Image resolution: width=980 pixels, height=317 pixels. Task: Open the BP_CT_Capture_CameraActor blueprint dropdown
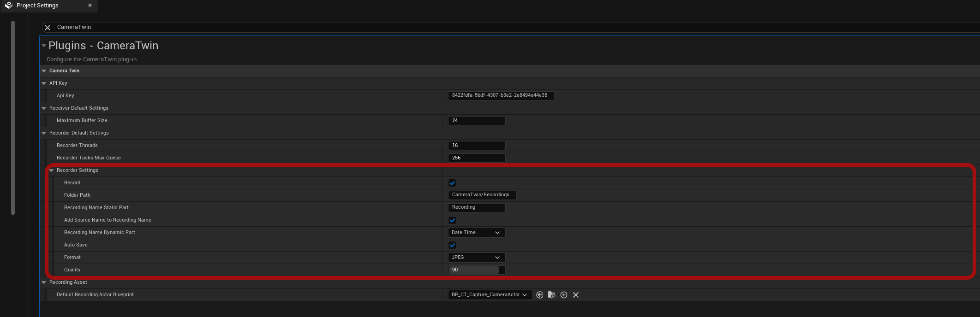[490, 295]
